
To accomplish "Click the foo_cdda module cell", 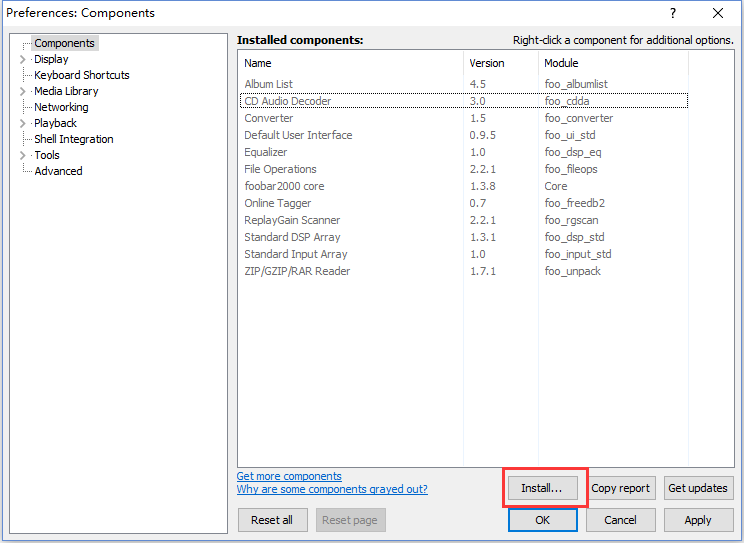I will click(x=567, y=101).
